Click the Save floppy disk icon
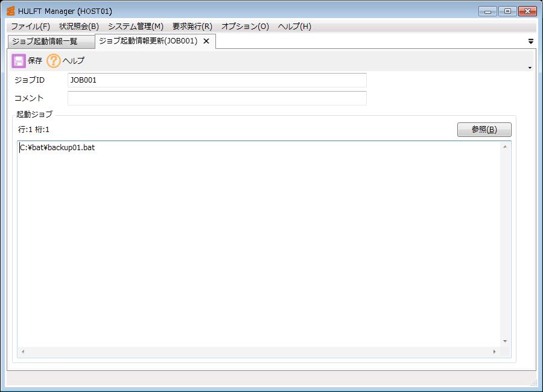 pyautogui.click(x=19, y=61)
